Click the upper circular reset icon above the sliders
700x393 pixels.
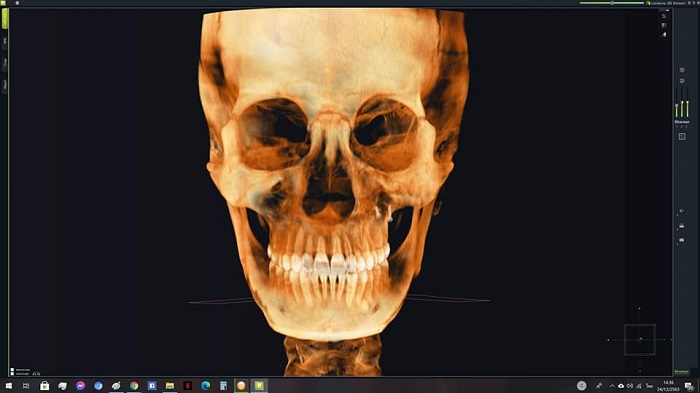click(682, 70)
